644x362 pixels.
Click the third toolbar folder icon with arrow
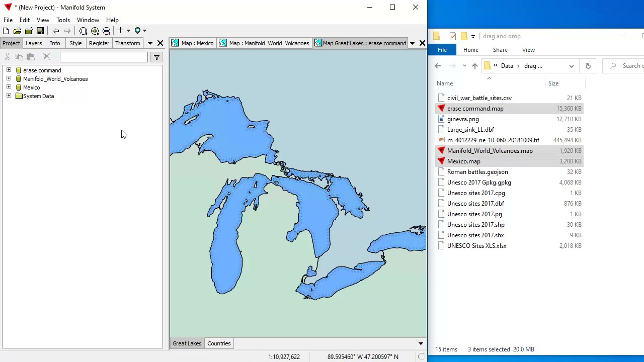point(29,31)
